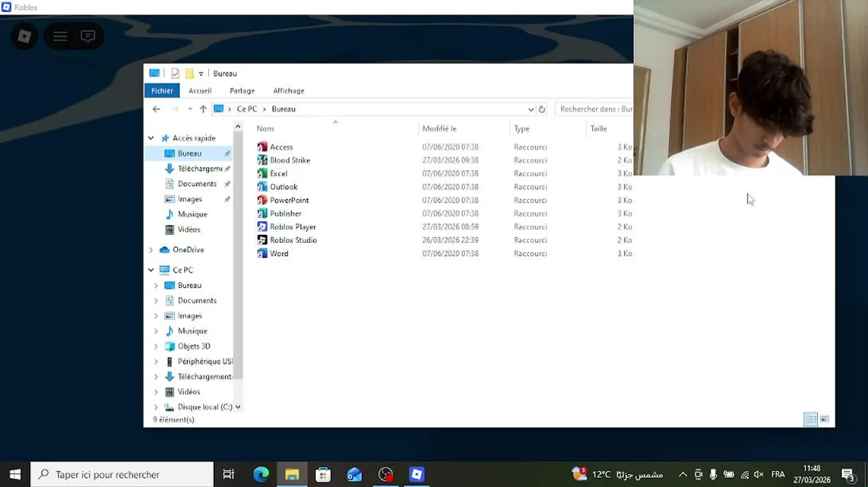Open the Roblox hamburger menu icon
Screen dimensions: 868x487
pyautogui.click(x=60, y=37)
